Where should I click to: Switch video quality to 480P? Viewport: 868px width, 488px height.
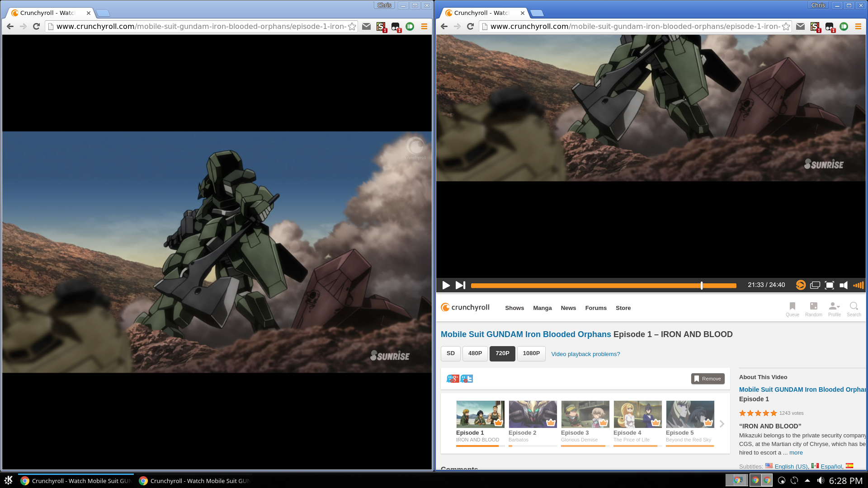tap(475, 353)
